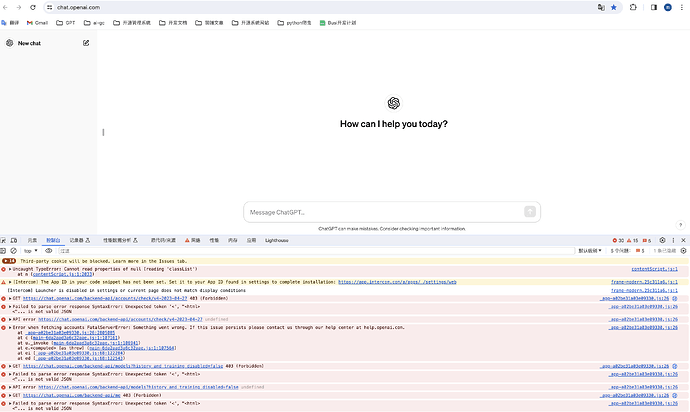Open the Recorder DevTools tab

pos(80,240)
